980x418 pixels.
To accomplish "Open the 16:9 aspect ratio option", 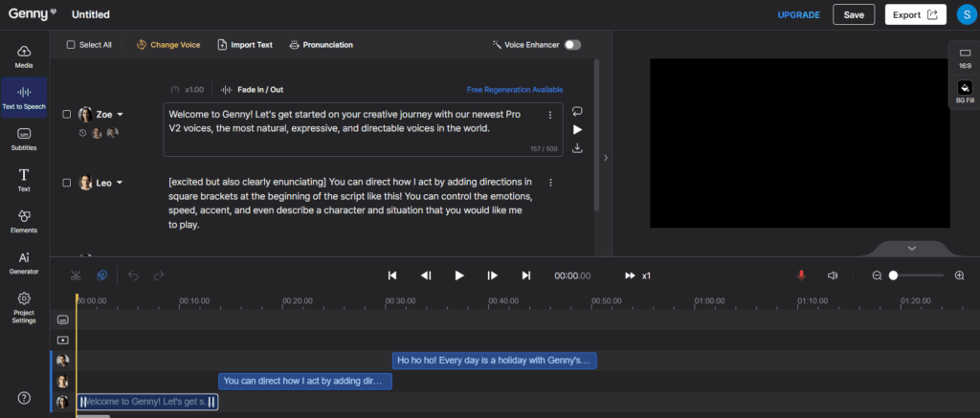I will (x=965, y=57).
